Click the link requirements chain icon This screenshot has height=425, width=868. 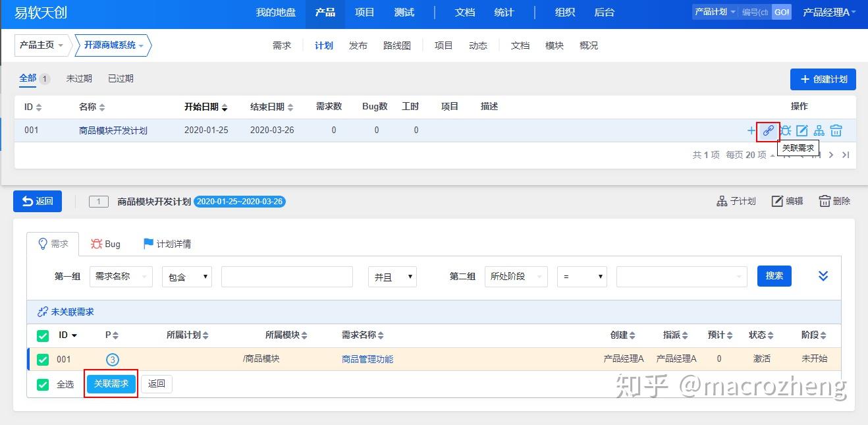[768, 130]
